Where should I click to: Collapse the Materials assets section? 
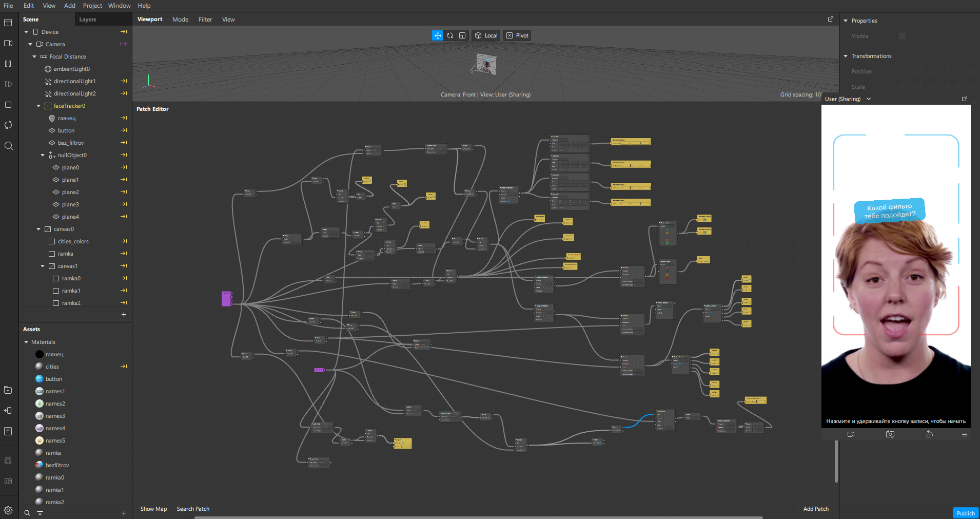(26, 342)
